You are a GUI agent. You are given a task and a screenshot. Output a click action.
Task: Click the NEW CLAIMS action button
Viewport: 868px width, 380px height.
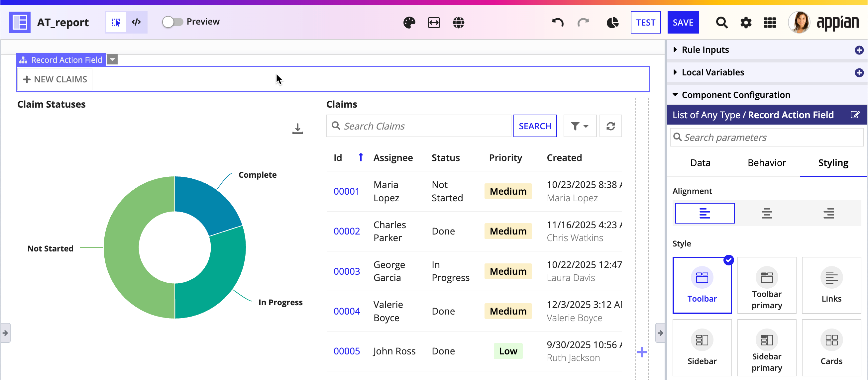point(54,79)
